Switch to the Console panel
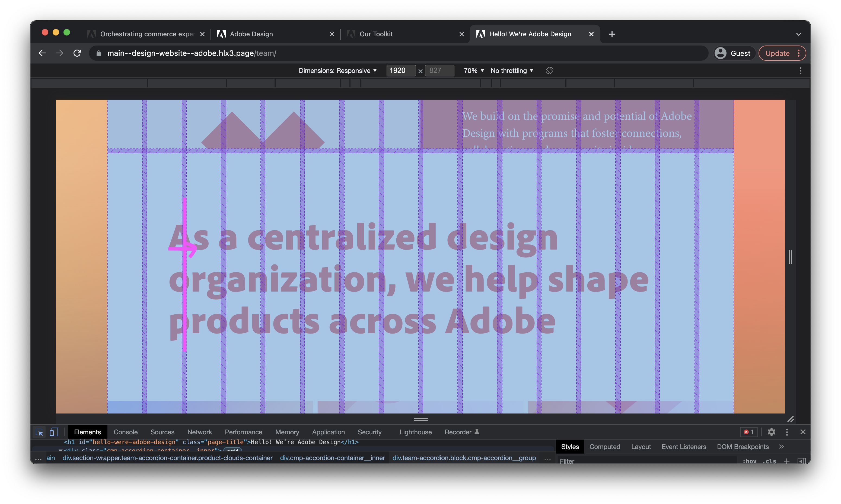The height and width of the screenshot is (504, 841). [125, 432]
